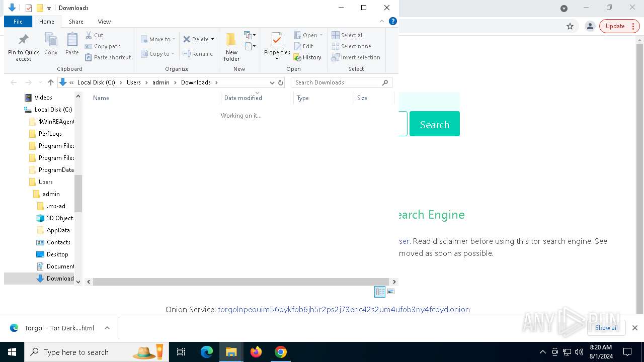Click Show all downloads in Chrome
644x362 pixels.
click(606, 328)
